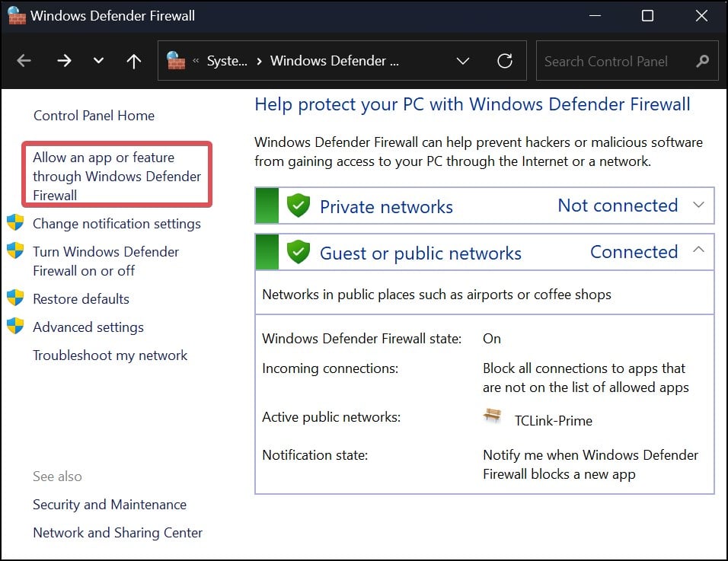728x561 pixels.
Task: Click shield icon beside Change notification settings
Action: pos(15,222)
